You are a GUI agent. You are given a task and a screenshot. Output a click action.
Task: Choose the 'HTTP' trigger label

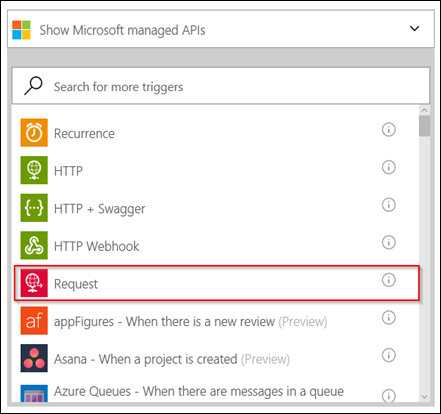pyautogui.click(x=68, y=171)
